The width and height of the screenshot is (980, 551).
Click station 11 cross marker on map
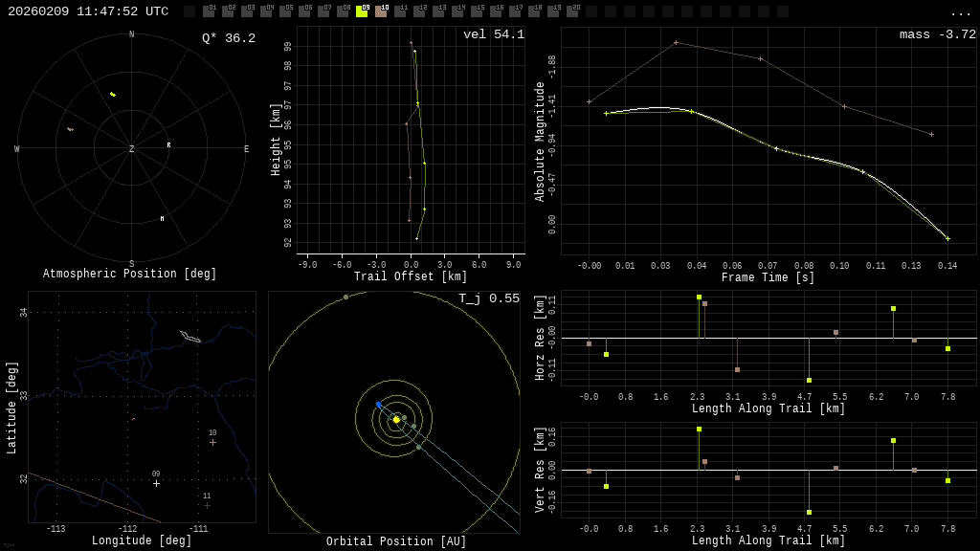pyautogui.click(x=207, y=505)
